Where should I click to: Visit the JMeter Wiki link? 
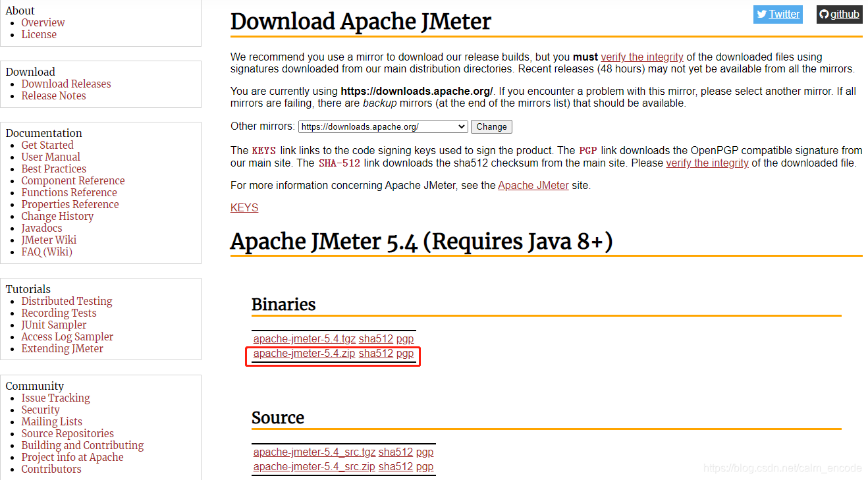(49, 240)
